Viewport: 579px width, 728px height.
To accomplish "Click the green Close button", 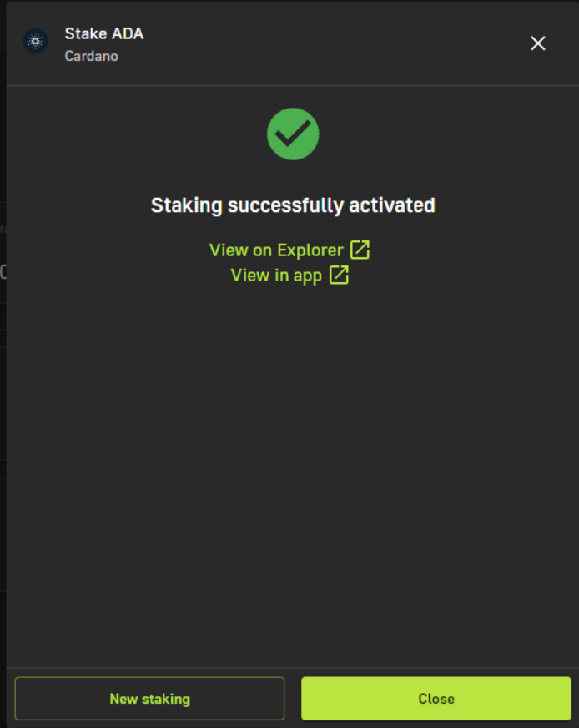I will coord(436,698).
